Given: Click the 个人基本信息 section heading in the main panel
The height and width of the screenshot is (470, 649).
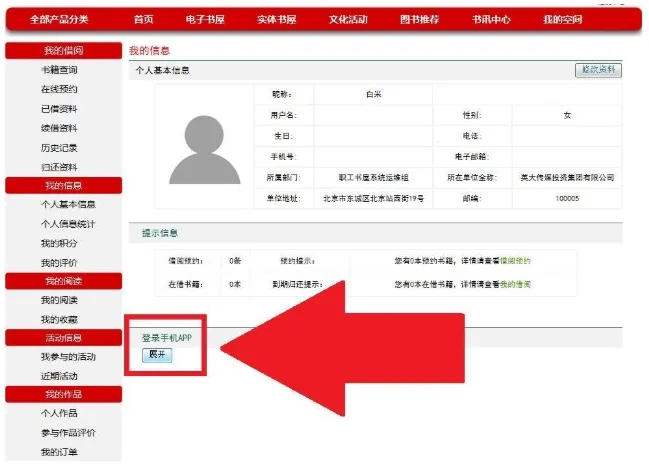Looking at the screenshot, I should (163, 70).
